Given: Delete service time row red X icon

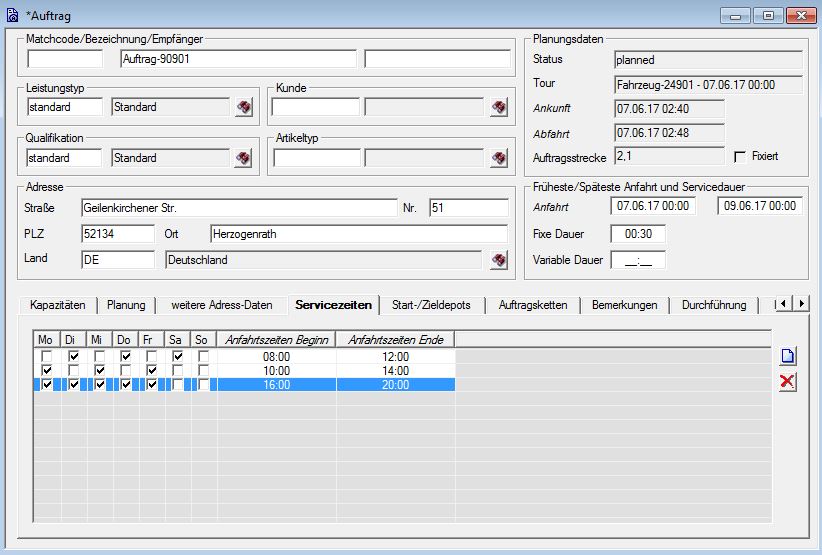Looking at the screenshot, I should pyautogui.click(x=788, y=382).
